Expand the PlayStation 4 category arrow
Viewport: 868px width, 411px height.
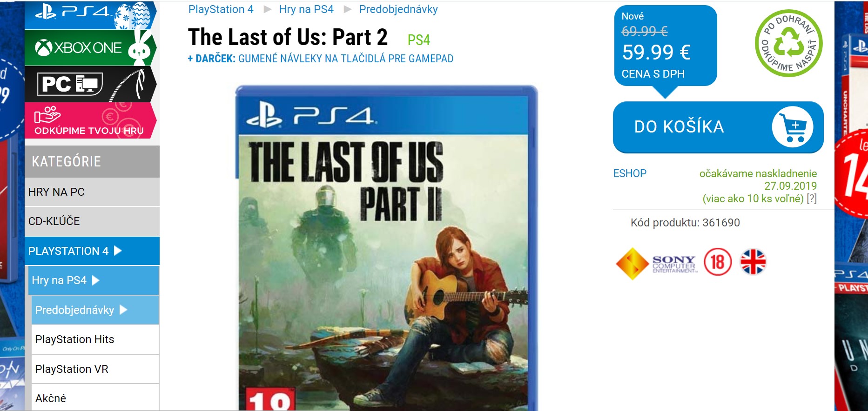(118, 251)
